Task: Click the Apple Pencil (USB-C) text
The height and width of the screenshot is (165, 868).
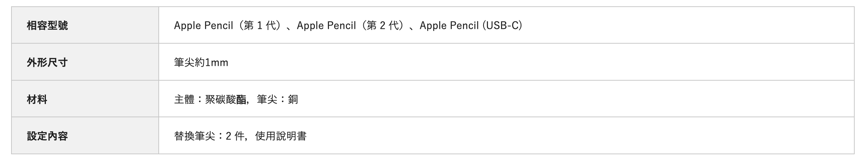Action: point(471,26)
